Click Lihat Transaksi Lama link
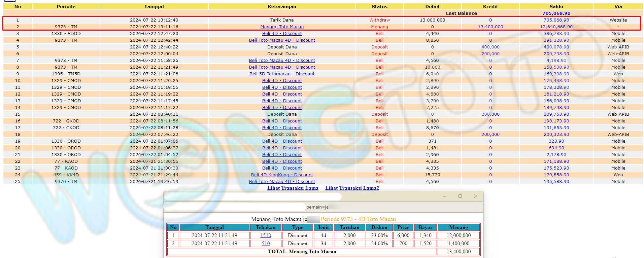This screenshot has height=258, width=644. (x=293, y=188)
